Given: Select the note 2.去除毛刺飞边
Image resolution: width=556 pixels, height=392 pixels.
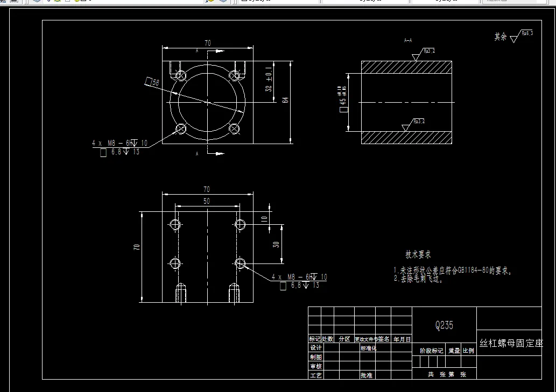Looking at the screenshot, I should [x=419, y=279].
